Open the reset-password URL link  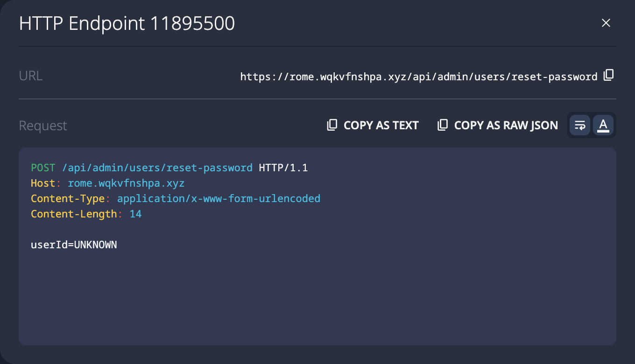[x=418, y=76]
